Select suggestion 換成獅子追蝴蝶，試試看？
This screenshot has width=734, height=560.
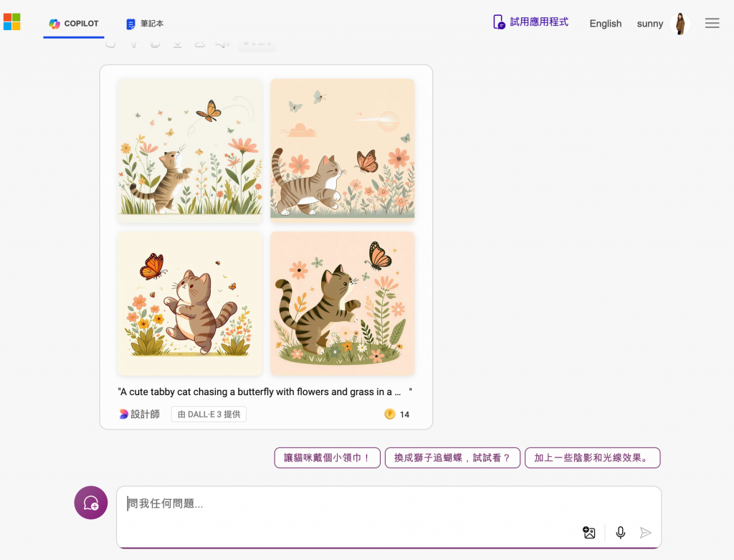coord(452,457)
